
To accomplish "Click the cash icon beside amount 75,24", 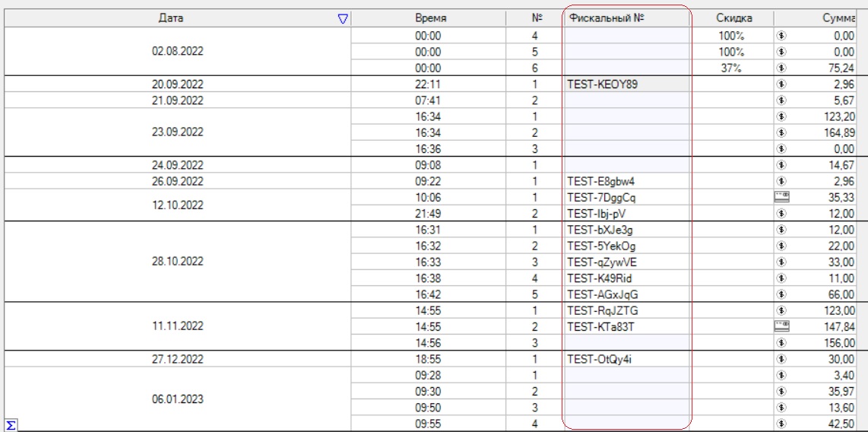I will (x=780, y=66).
